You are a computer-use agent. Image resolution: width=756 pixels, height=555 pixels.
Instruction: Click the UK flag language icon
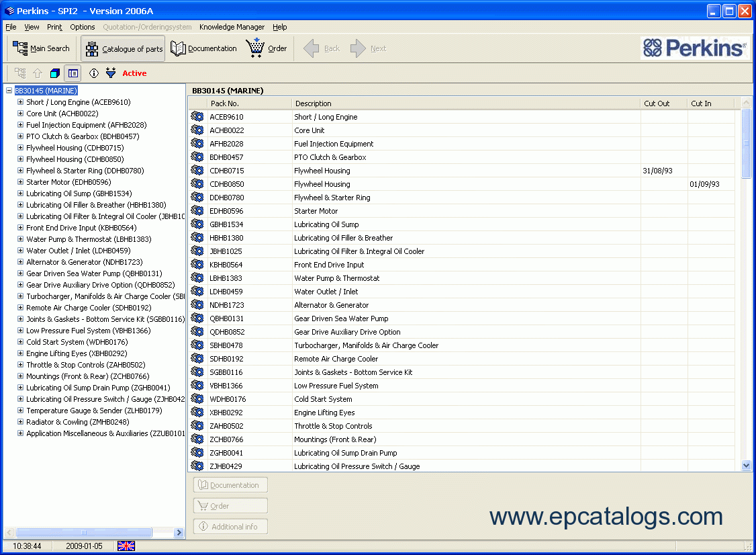tap(126, 546)
